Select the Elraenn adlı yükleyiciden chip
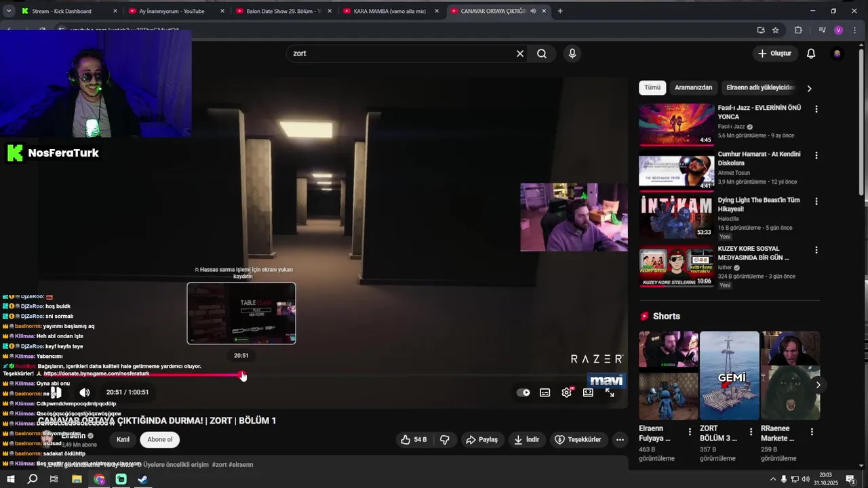The width and height of the screenshot is (868, 488). pyautogui.click(x=760, y=87)
